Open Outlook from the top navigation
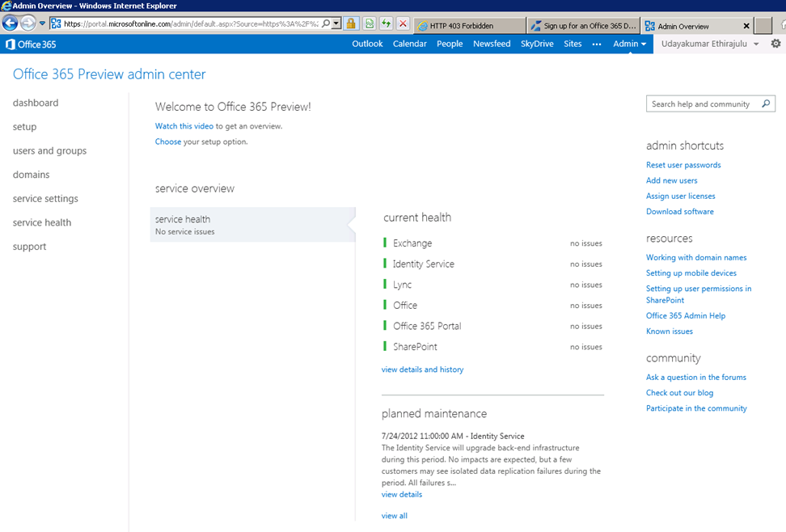This screenshot has height=532, width=786. click(367, 44)
